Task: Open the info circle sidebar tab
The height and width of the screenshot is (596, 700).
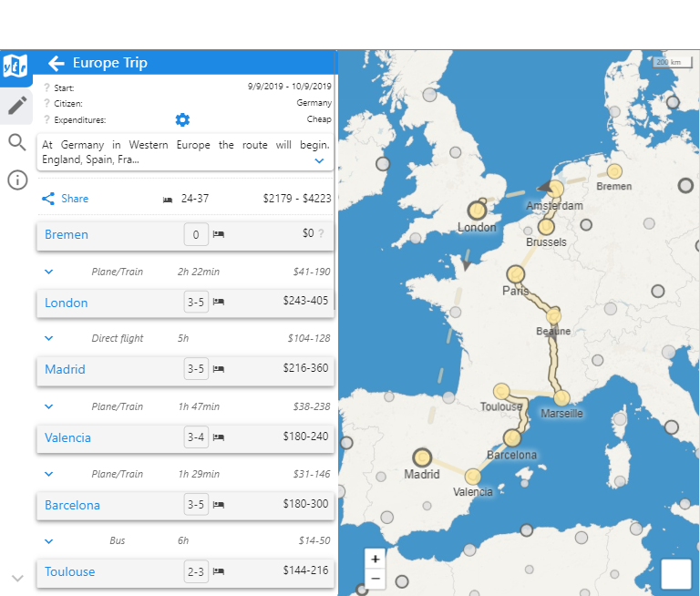Action: (x=17, y=180)
